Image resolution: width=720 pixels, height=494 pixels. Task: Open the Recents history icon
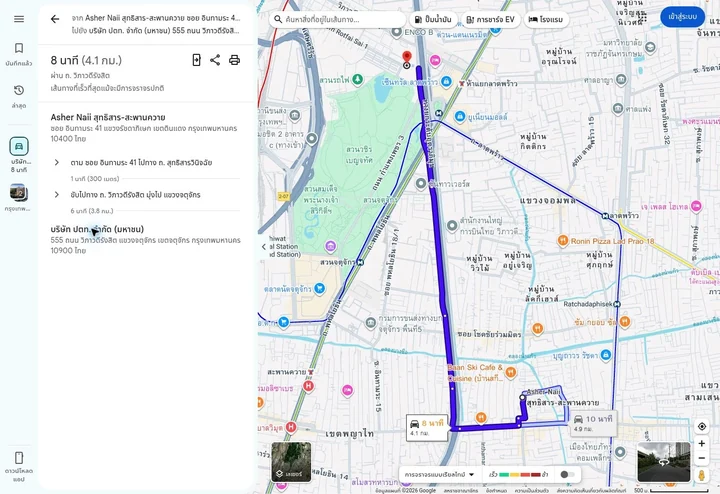tap(19, 90)
